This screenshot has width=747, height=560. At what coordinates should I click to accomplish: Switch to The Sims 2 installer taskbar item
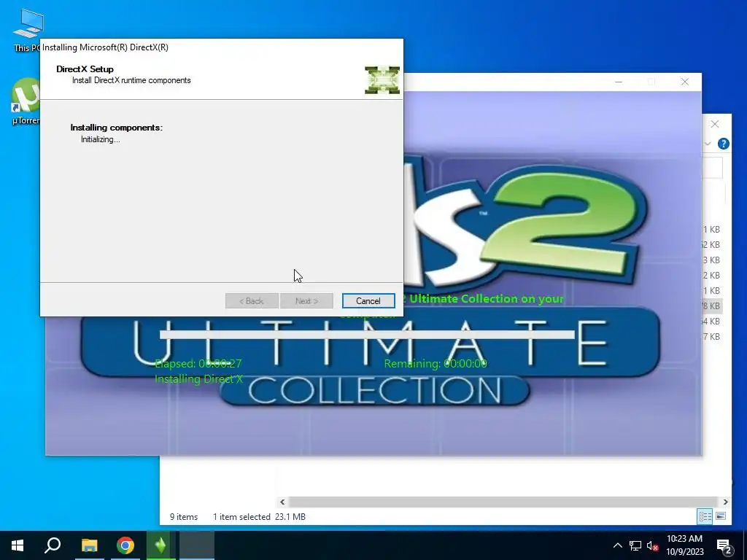161,545
